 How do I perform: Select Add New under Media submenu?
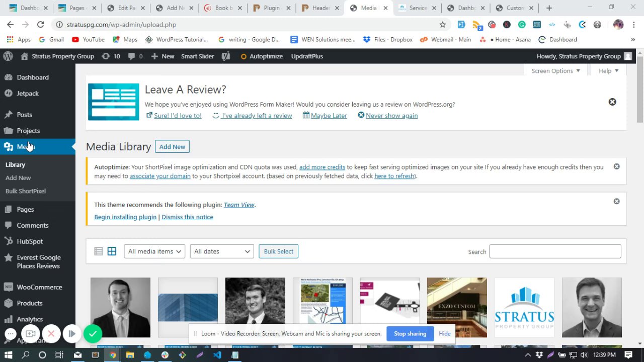[x=18, y=178]
